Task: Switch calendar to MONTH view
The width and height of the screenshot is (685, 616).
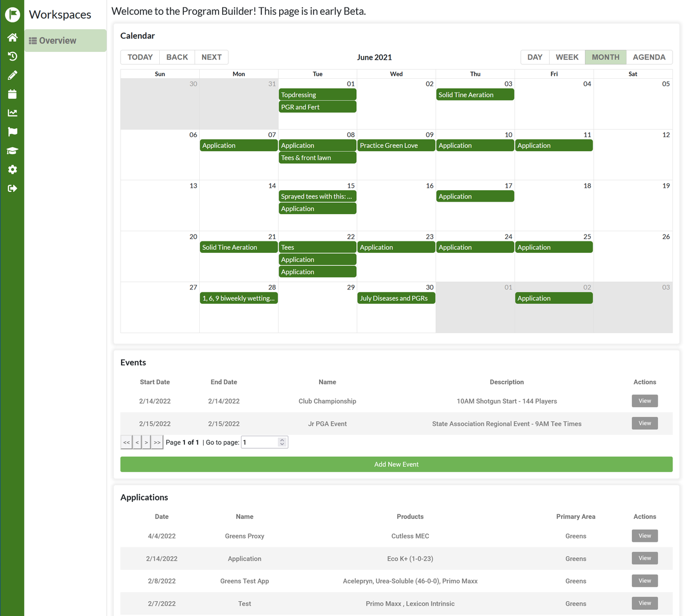Action: [606, 57]
